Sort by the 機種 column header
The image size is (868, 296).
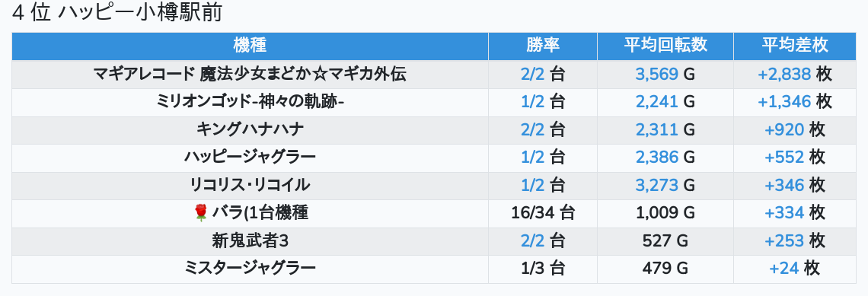(x=251, y=46)
